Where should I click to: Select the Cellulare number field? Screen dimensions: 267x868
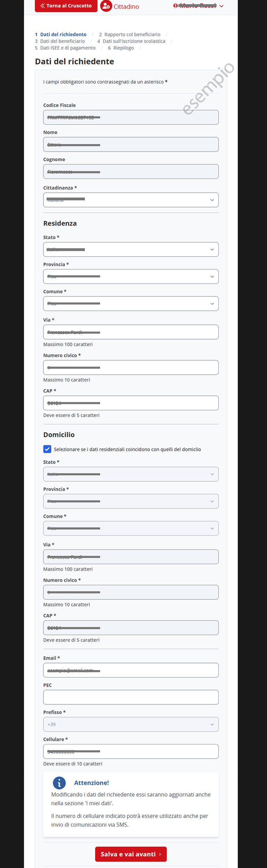[x=131, y=751]
